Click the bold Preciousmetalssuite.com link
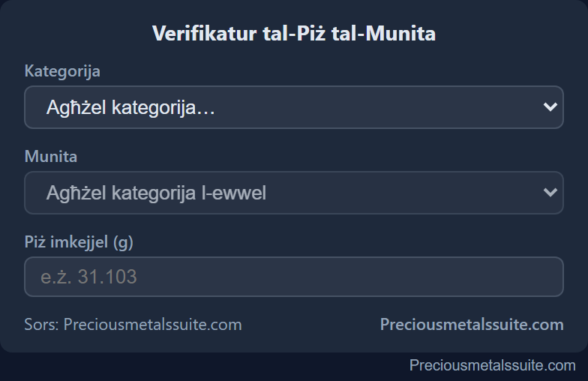The width and height of the screenshot is (588, 381). click(x=472, y=324)
